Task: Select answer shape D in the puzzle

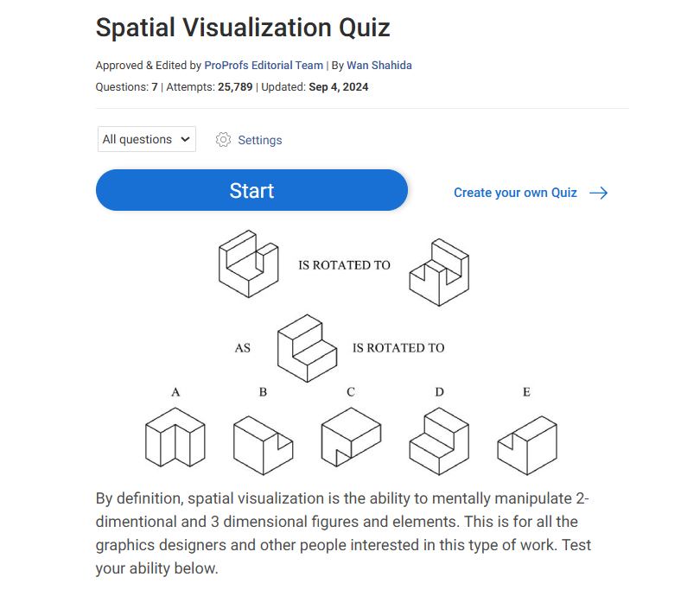Action: [439, 441]
